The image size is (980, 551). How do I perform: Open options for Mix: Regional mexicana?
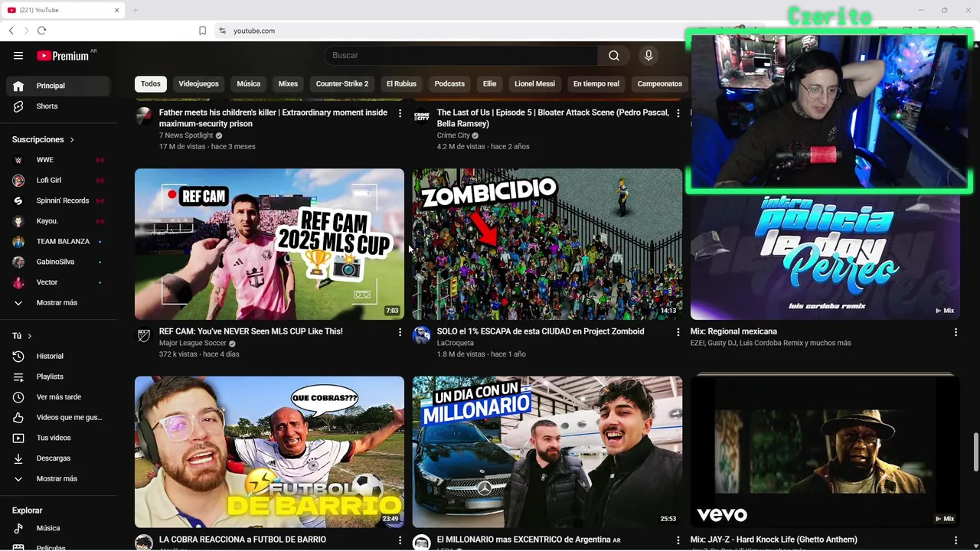[x=955, y=332]
